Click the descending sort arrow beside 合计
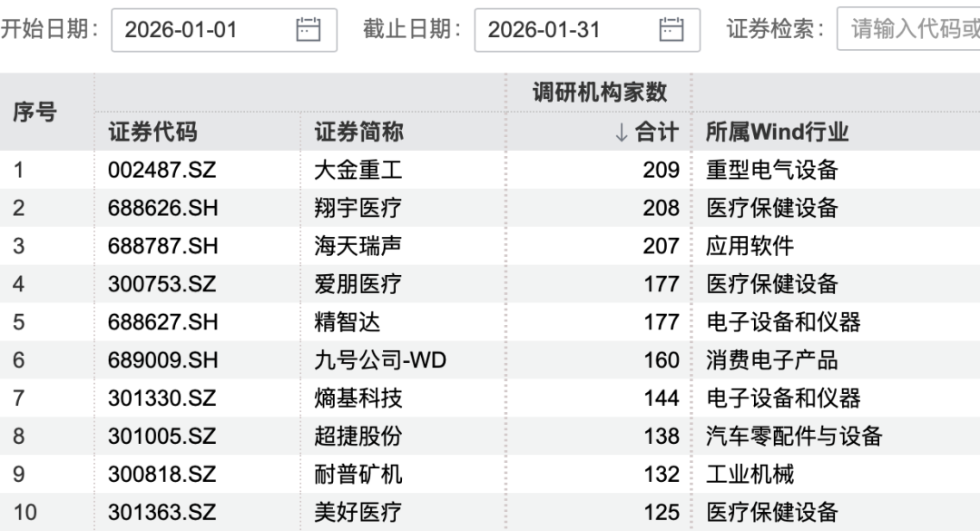This screenshot has height=531, width=980. point(621,131)
